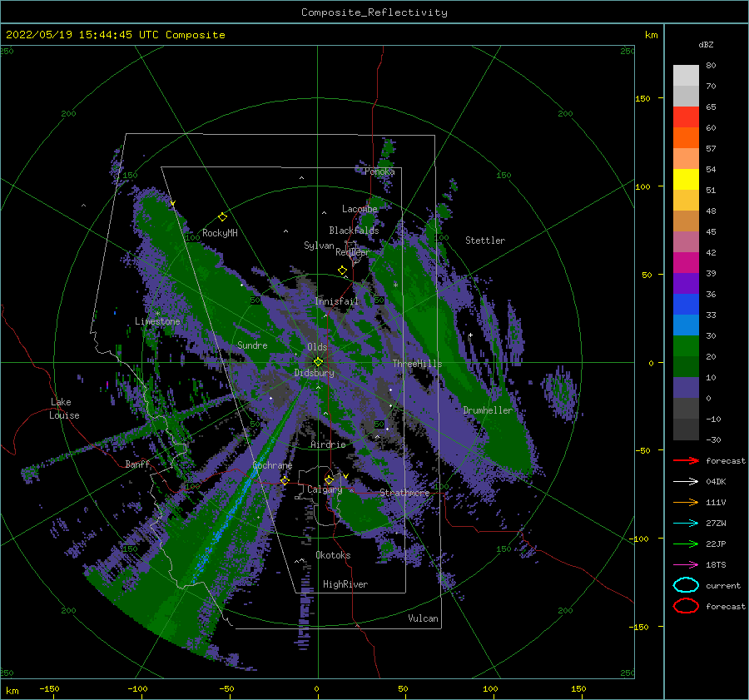The image size is (749, 700).
Task: Click the Innisfail label
Action: click(x=336, y=301)
